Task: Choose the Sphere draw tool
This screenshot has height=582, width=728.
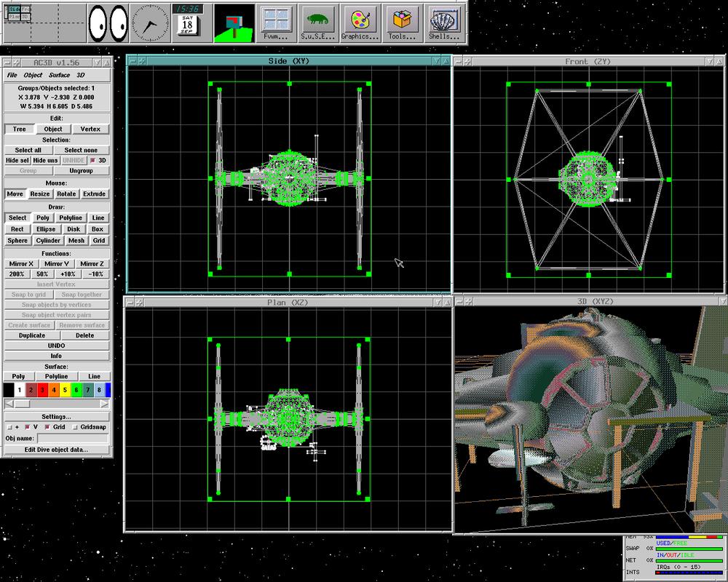Action: coord(17,240)
